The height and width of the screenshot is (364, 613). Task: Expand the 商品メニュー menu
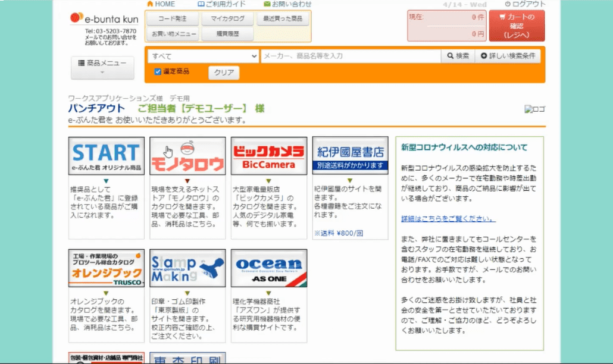(x=102, y=67)
